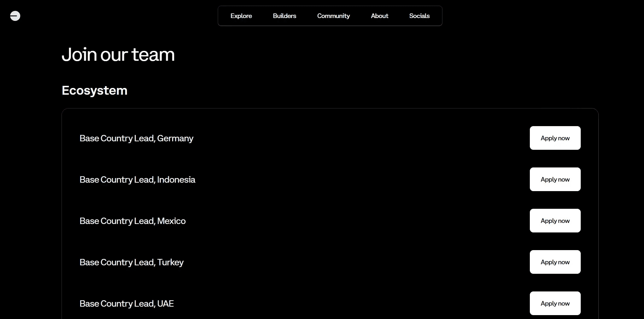
Task: Apply now for Germany Country Lead
Action: pos(555,138)
